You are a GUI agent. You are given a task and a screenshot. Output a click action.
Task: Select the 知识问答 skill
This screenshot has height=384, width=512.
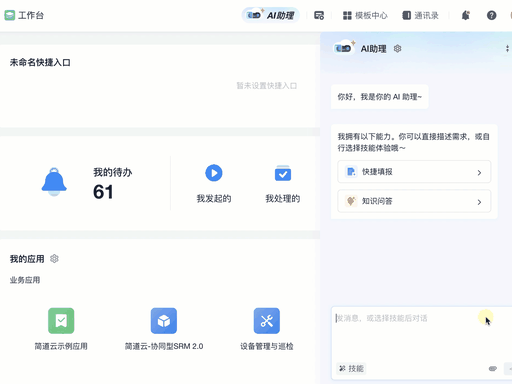[x=414, y=201]
